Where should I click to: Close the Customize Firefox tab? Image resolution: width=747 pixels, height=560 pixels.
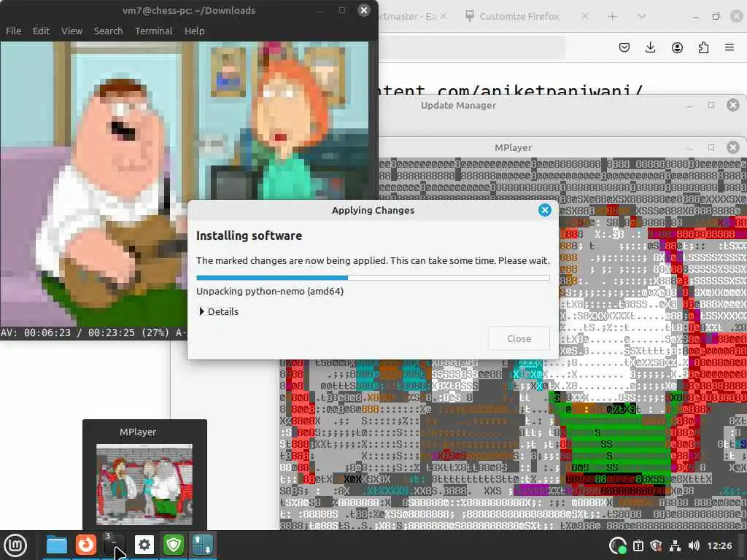[584, 17]
